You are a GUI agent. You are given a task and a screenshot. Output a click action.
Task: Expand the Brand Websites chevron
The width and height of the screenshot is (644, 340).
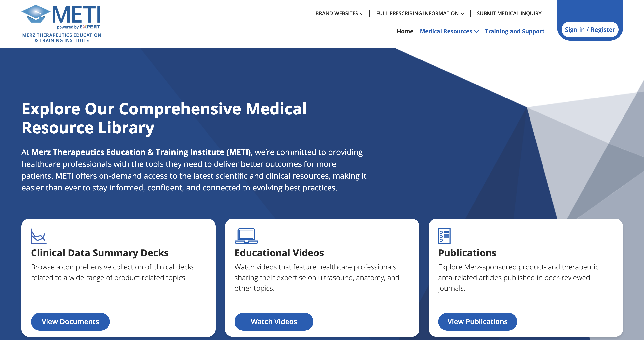click(362, 14)
